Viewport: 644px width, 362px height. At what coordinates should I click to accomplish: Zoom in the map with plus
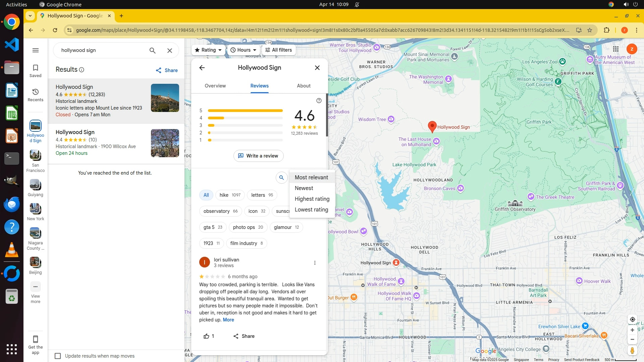[632, 330]
